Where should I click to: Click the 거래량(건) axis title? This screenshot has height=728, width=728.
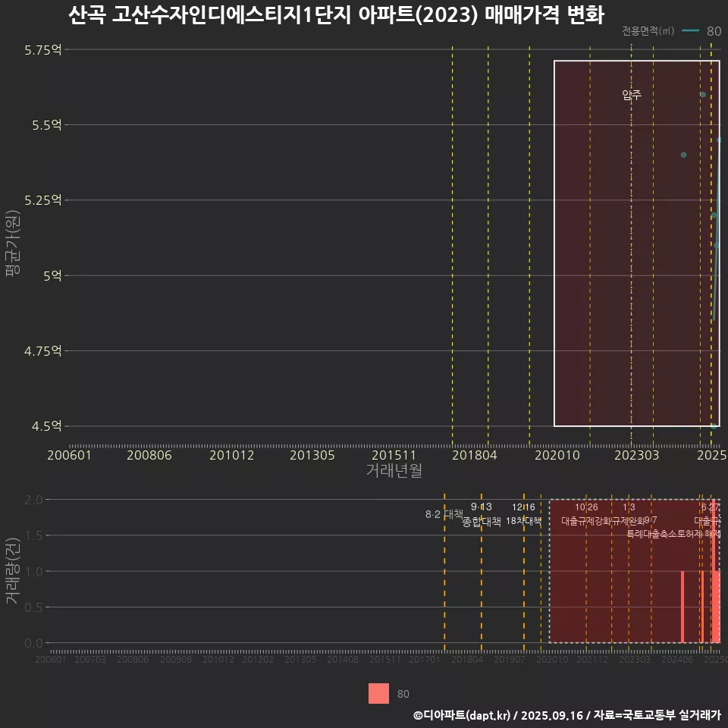[13, 571]
